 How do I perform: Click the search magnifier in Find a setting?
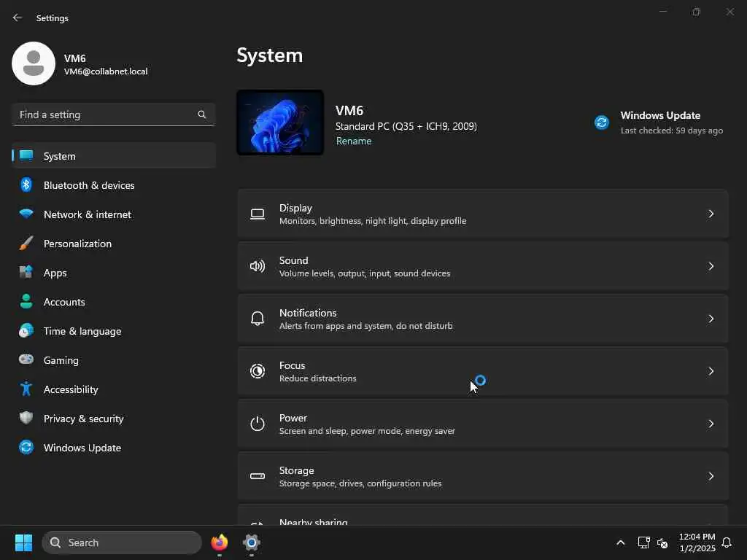(x=201, y=114)
